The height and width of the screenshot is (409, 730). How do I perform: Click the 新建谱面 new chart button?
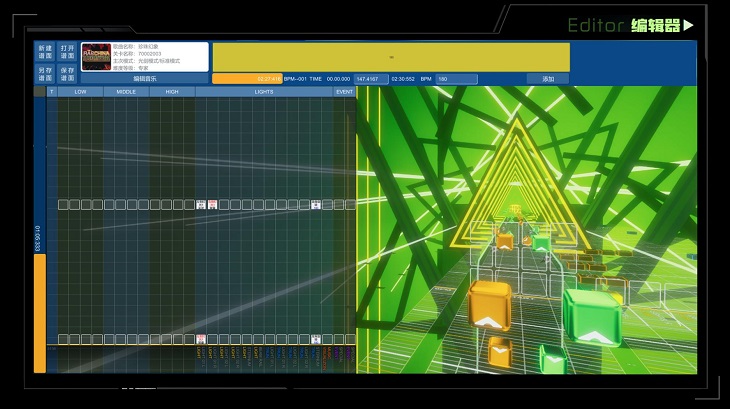45,51
